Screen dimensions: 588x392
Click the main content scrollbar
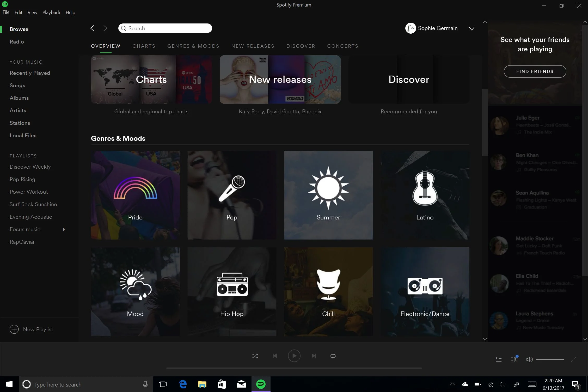(x=485, y=123)
